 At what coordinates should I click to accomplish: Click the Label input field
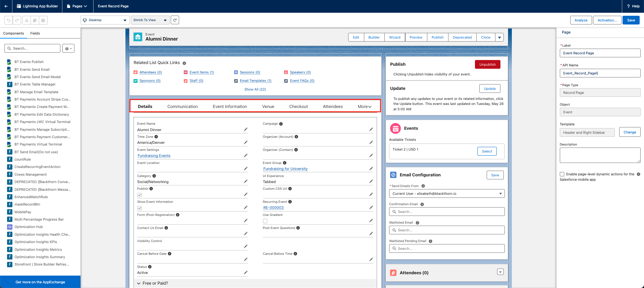click(x=600, y=53)
